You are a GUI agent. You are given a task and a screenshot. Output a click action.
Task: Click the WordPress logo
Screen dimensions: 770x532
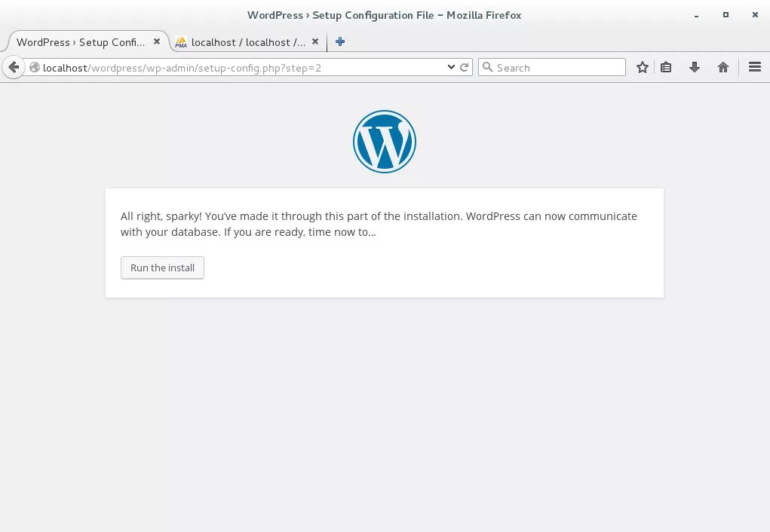(385, 142)
